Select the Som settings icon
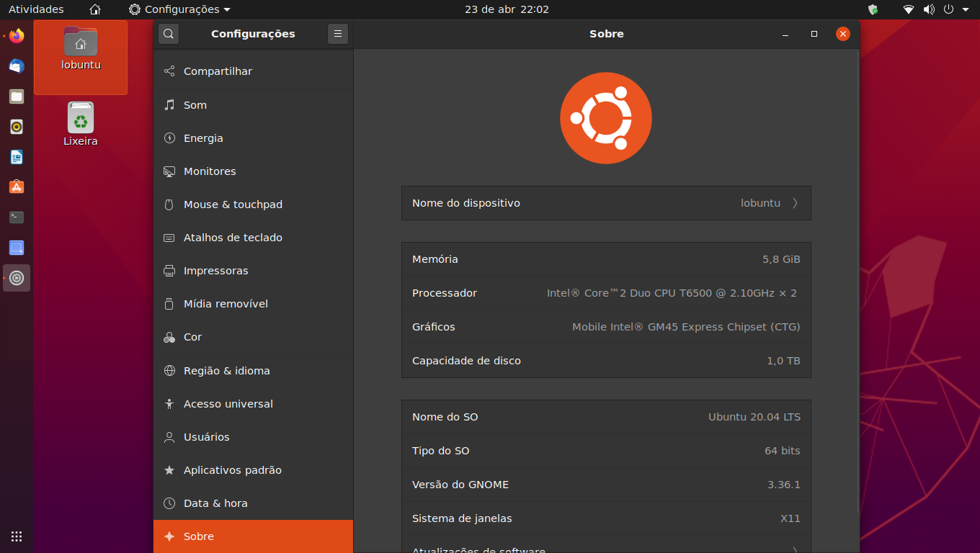This screenshot has width=980, height=553. (168, 104)
